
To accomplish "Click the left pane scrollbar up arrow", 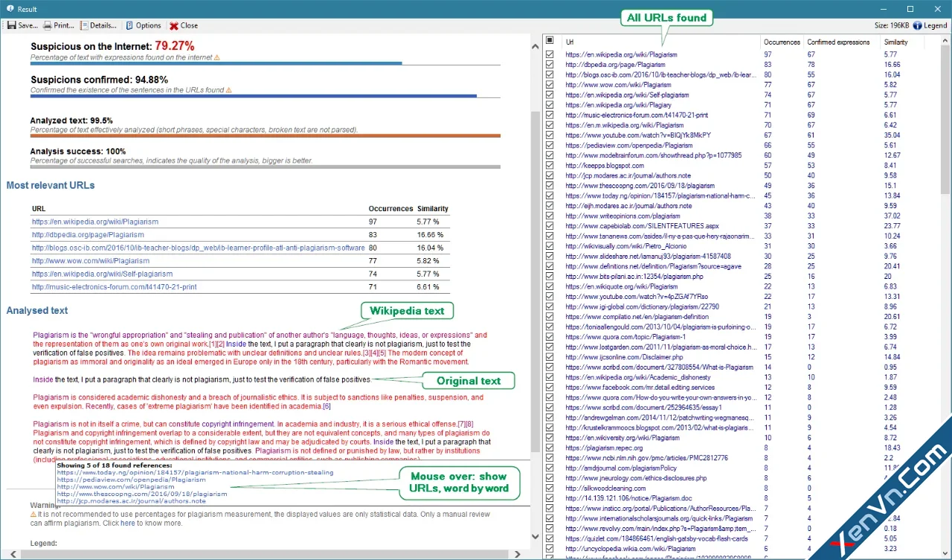I will pyautogui.click(x=535, y=48).
